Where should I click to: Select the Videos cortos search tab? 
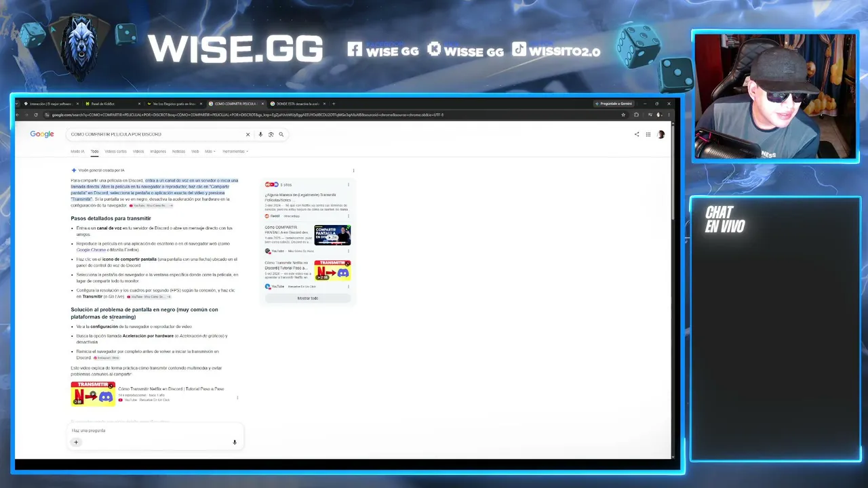pos(116,151)
